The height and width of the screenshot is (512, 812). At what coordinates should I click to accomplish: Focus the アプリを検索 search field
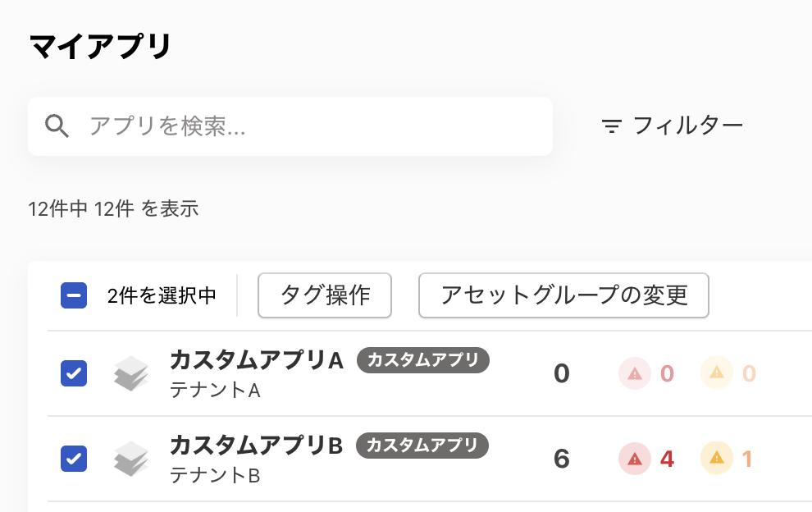tap(312, 126)
